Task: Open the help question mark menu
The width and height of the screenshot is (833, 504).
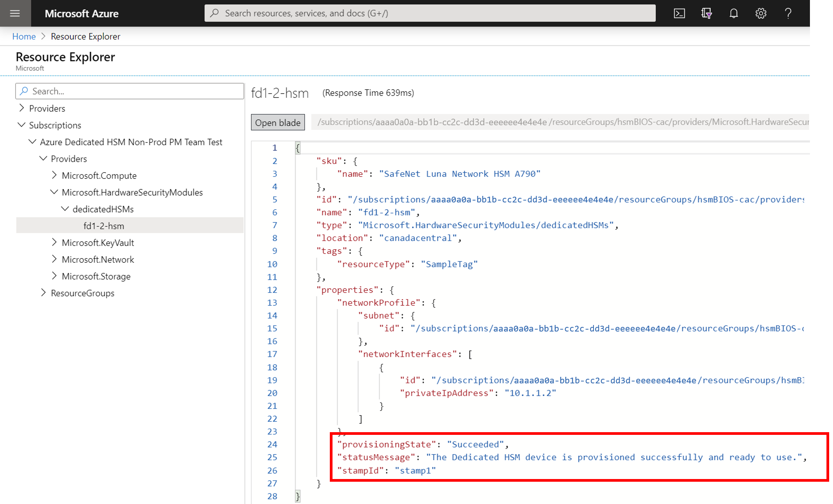Action: (x=788, y=13)
